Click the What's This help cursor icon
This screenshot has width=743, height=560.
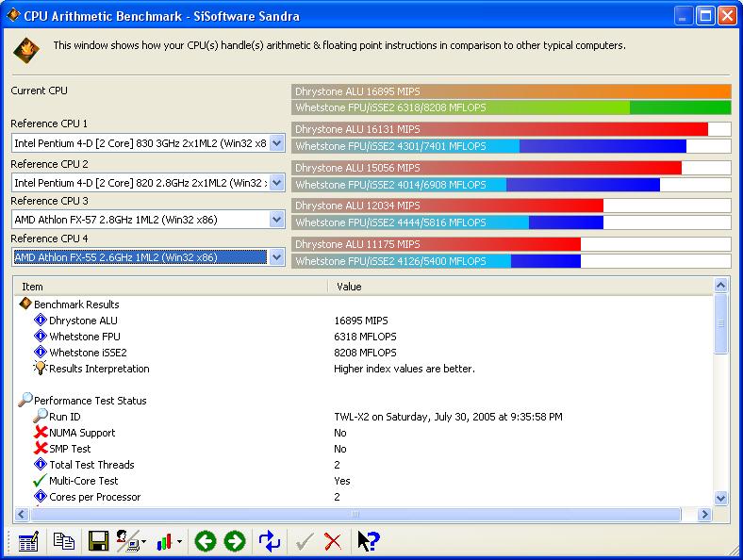(368, 541)
